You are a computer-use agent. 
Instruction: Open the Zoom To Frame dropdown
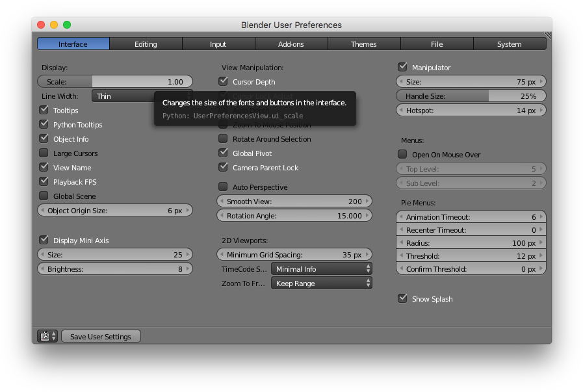pos(321,282)
